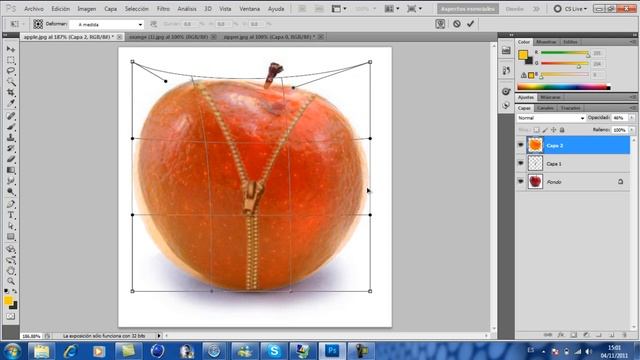This screenshot has height=360, width=640.
Task: Switch to the Canales tab
Action: click(545, 108)
